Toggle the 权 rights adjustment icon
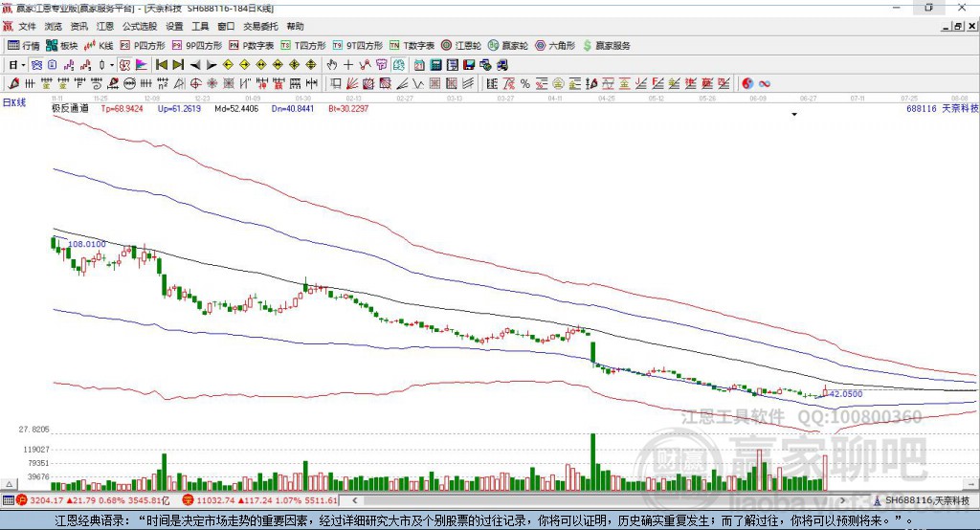 pos(124,65)
